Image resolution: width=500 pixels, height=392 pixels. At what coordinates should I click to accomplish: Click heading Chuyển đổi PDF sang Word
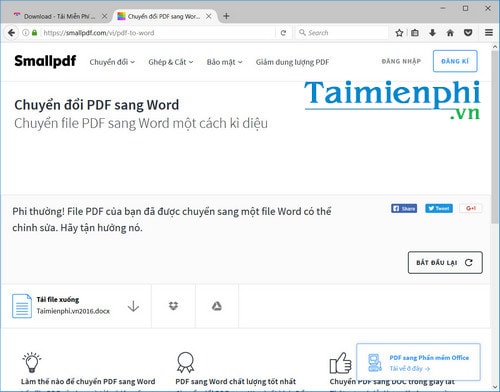(x=97, y=105)
